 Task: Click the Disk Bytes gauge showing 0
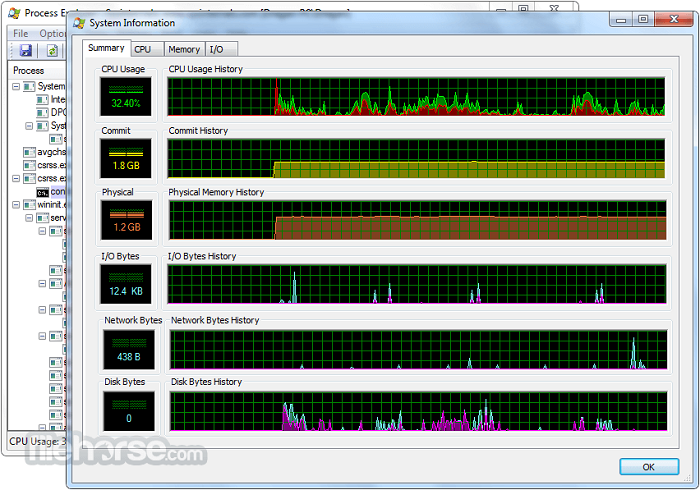point(129,411)
